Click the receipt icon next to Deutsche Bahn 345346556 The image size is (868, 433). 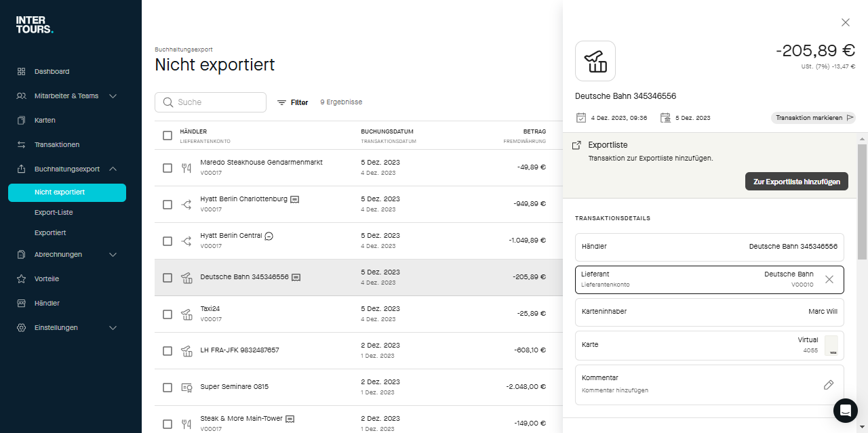(x=296, y=277)
